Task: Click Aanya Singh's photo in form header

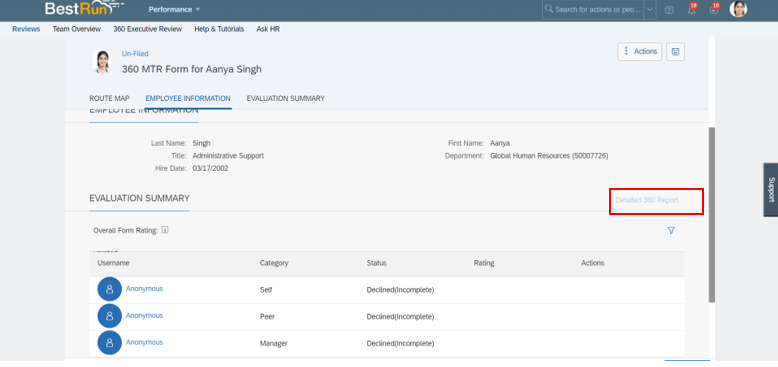Action: [102, 62]
